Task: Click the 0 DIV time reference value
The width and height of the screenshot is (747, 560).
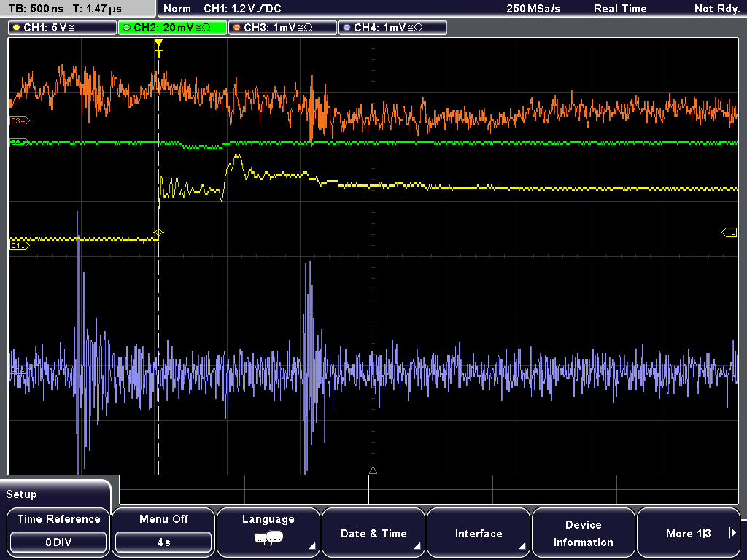Action: tap(58, 542)
